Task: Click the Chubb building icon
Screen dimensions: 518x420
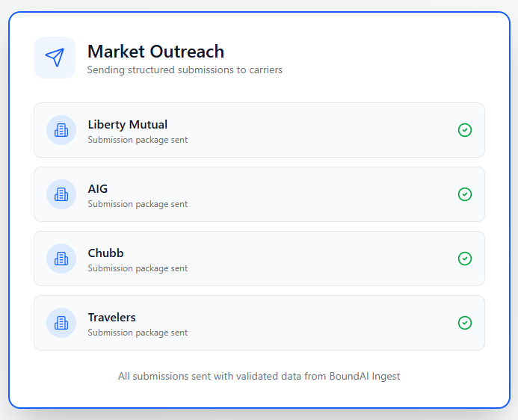Action: (61, 259)
